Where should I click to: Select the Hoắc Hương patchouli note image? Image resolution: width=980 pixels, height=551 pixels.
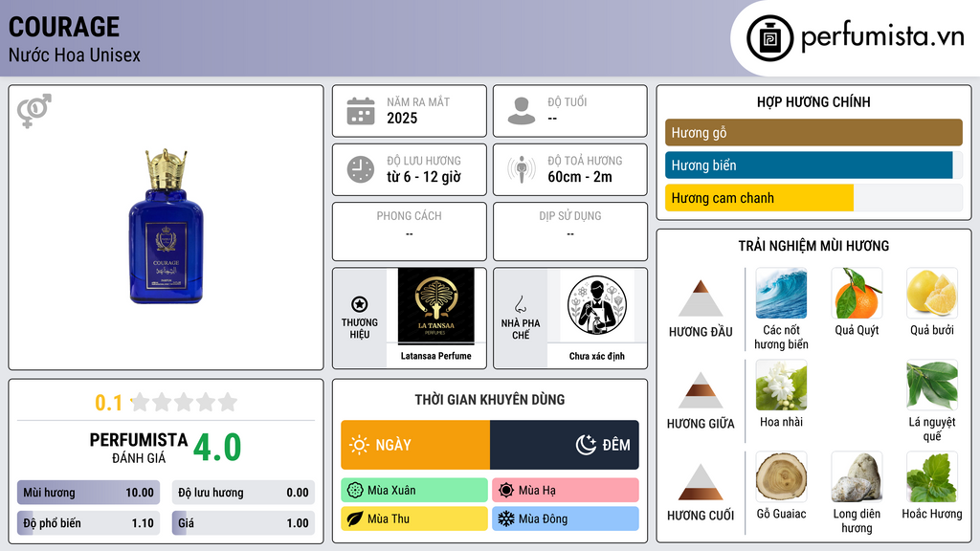click(x=932, y=477)
